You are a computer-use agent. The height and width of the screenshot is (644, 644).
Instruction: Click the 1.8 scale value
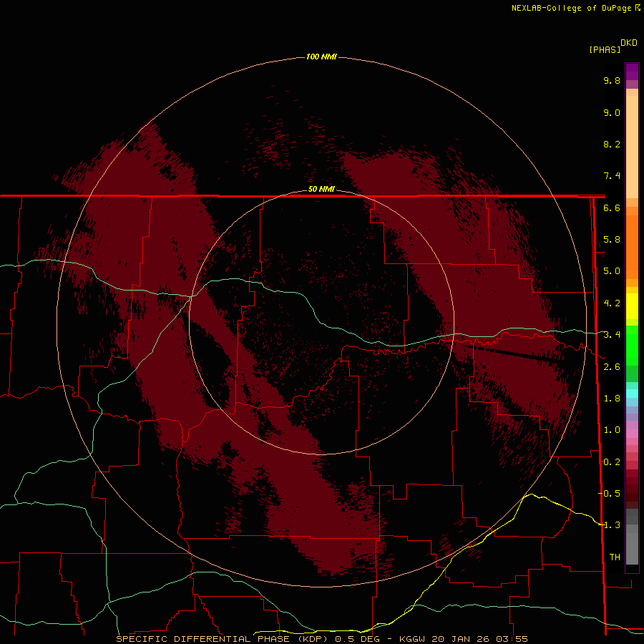pos(612,399)
